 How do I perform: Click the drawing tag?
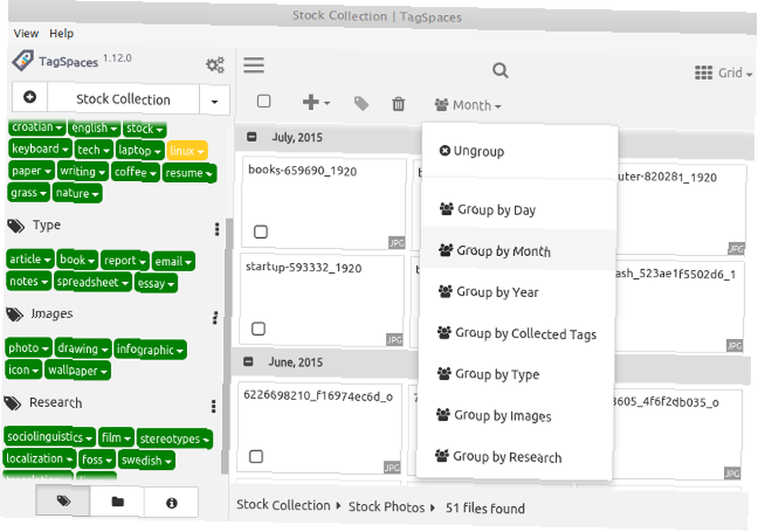pyautogui.click(x=82, y=349)
